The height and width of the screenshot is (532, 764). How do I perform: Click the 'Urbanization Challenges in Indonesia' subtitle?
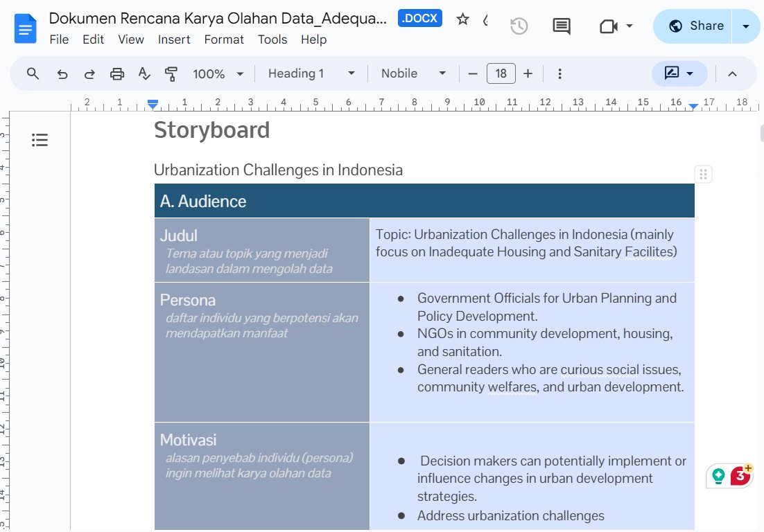click(x=278, y=170)
